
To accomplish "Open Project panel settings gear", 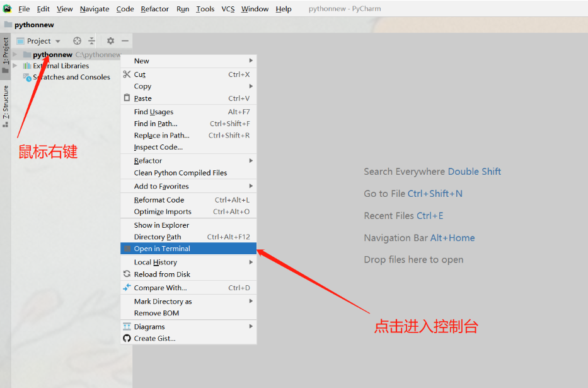I will pyautogui.click(x=110, y=40).
